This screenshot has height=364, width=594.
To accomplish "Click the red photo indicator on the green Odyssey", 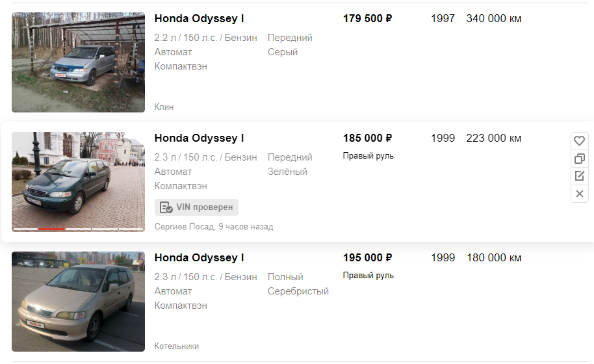I will click(51, 229).
